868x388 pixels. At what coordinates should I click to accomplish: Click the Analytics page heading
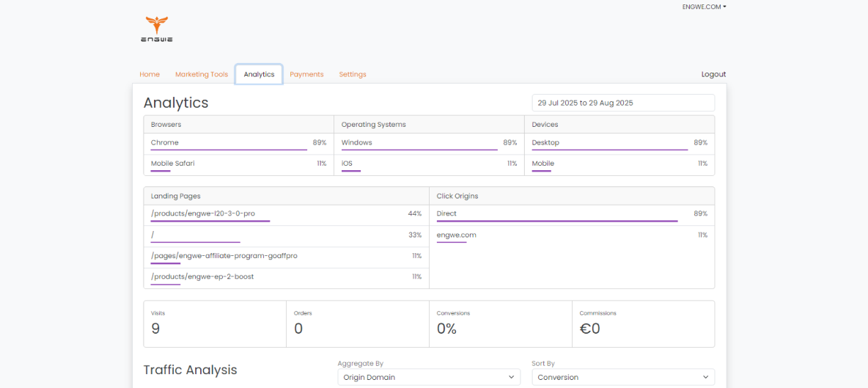176,103
